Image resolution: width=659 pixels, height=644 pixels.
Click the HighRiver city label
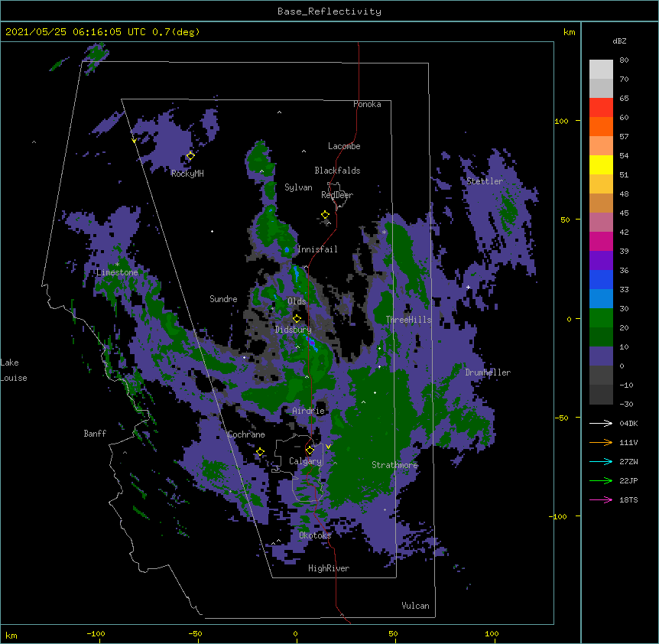(x=329, y=568)
